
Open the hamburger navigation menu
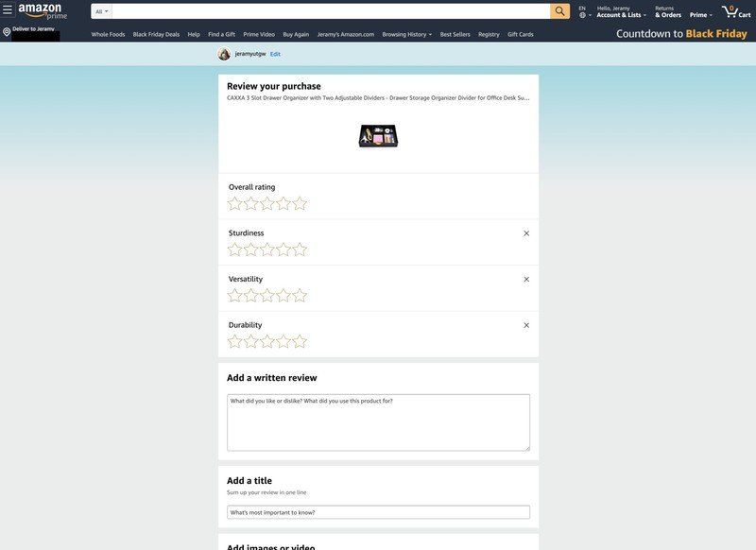coord(8,9)
